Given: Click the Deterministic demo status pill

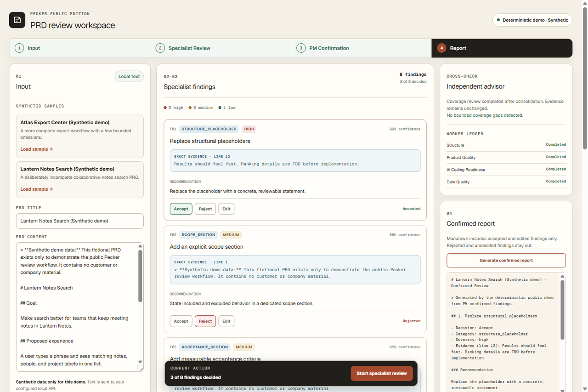Looking at the screenshot, I should (532, 20).
